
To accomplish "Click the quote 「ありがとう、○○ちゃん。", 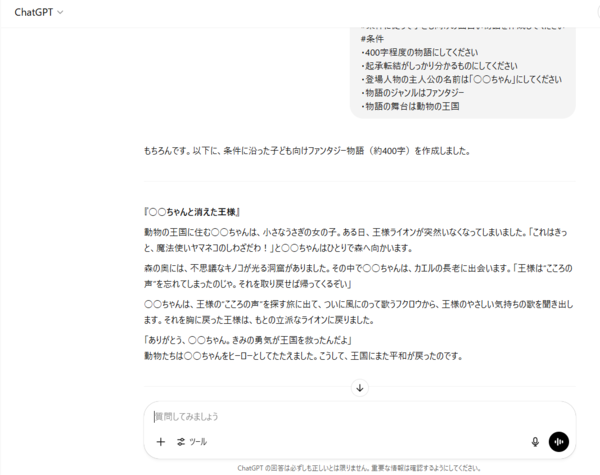I will click(248, 340).
